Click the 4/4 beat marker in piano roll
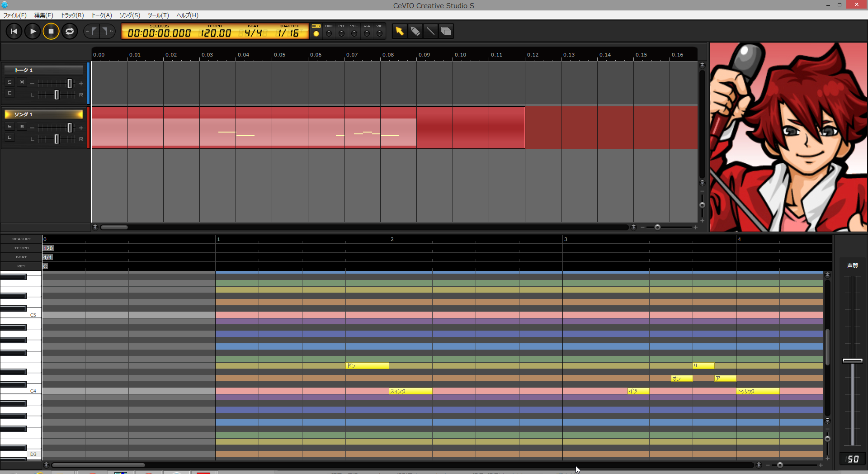The width and height of the screenshot is (868, 474). [x=47, y=257]
